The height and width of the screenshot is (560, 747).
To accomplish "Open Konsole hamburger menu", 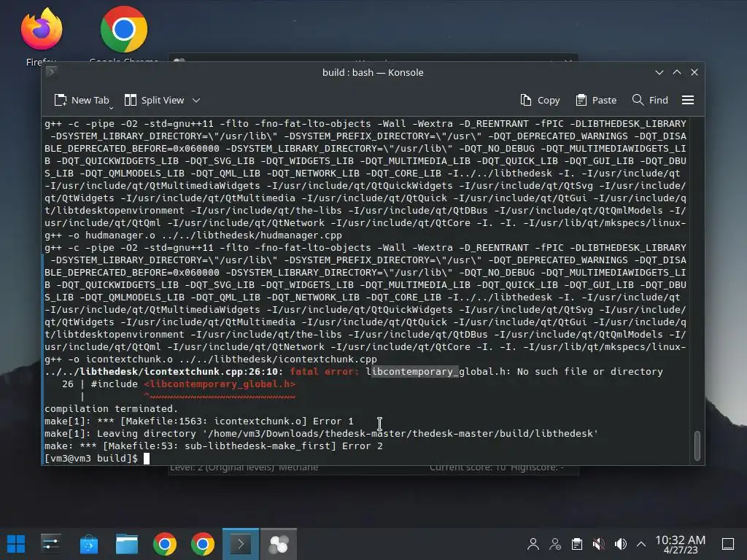I will coord(687,101).
